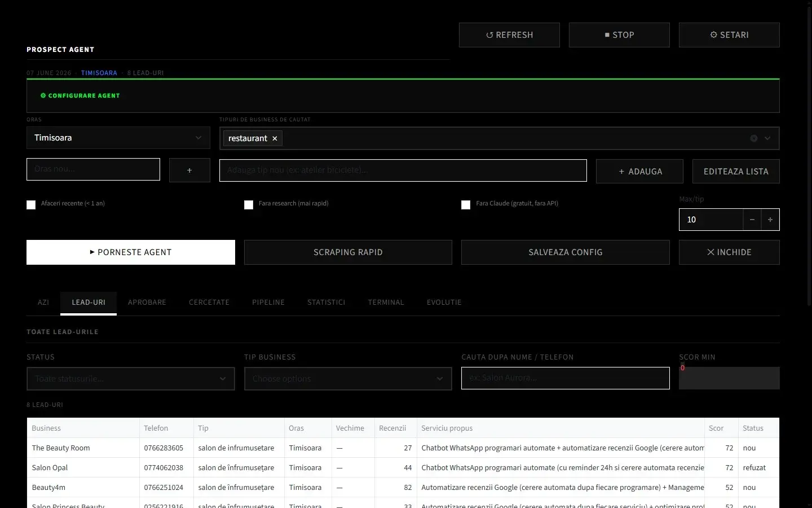Viewport: 812px width, 508px height.
Task: Click the REFRESH button
Action: point(509,35)
